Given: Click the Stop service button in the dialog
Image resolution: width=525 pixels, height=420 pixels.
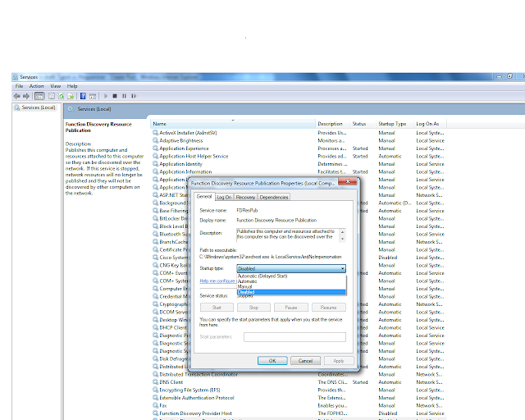Looking at the screenshot, I should [x=253, y=308].
